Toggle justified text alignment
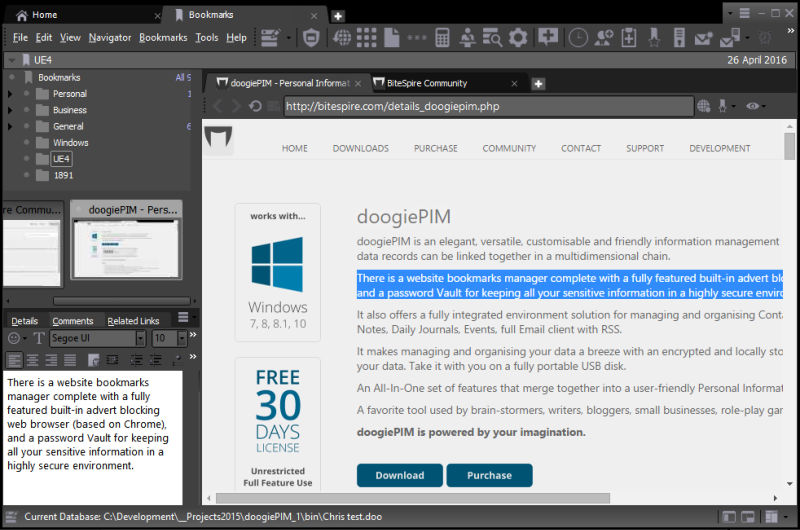Screen dimensions: 800x530 tap(70, 360)
